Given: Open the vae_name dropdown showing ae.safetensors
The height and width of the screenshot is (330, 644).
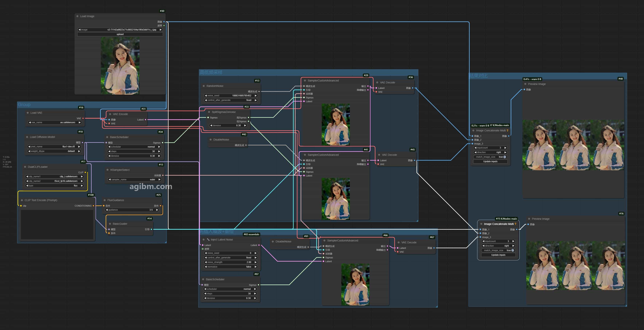Looking at the screenshot, I should [54, 123].
